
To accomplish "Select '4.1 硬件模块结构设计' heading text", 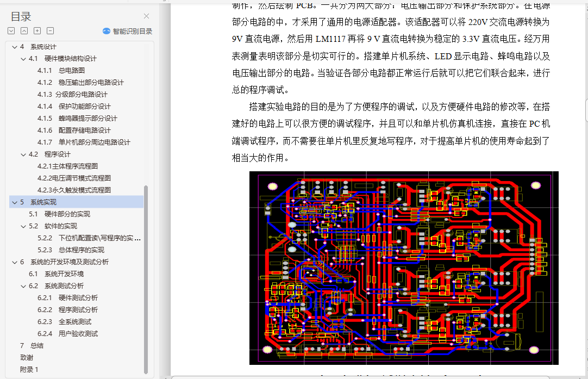I will point(62,59).
